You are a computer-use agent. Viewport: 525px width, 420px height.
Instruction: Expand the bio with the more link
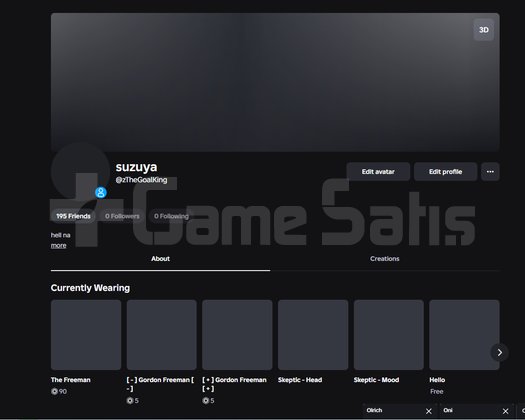tap(58, 246)
